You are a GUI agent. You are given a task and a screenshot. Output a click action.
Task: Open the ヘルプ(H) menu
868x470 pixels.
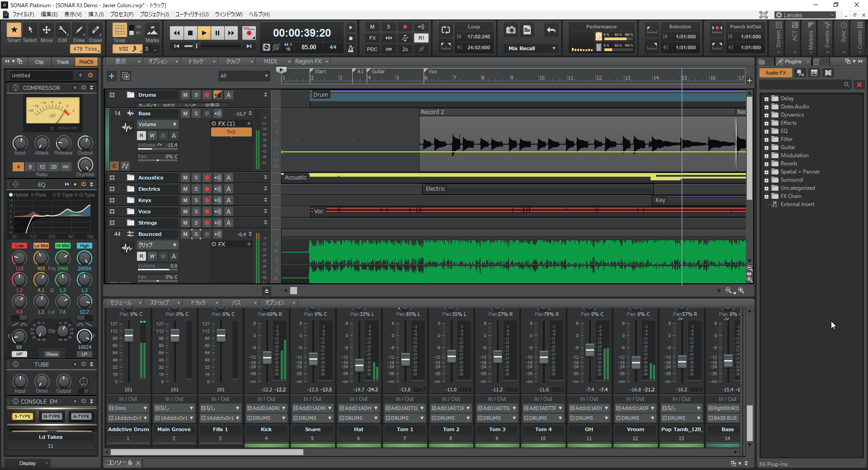point(259,14)
